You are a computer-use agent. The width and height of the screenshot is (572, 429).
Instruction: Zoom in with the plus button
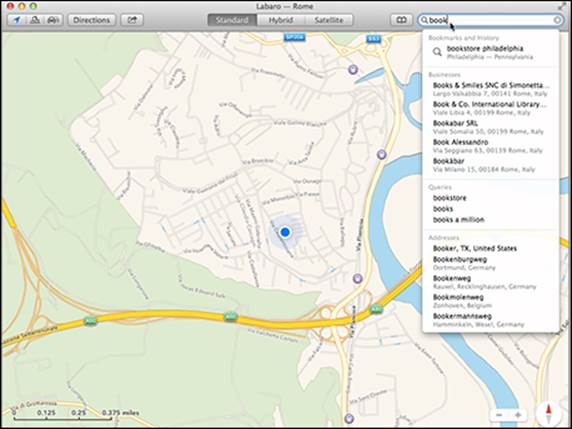pos(518,415)
